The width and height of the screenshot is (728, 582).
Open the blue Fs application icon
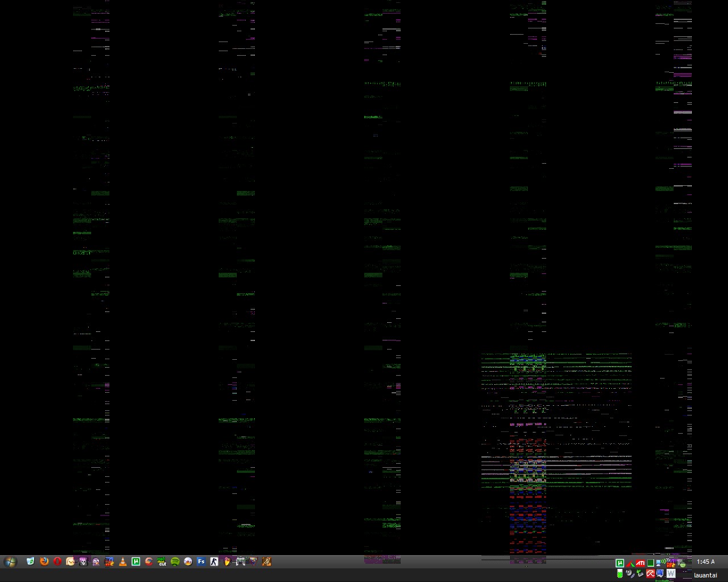201,562
